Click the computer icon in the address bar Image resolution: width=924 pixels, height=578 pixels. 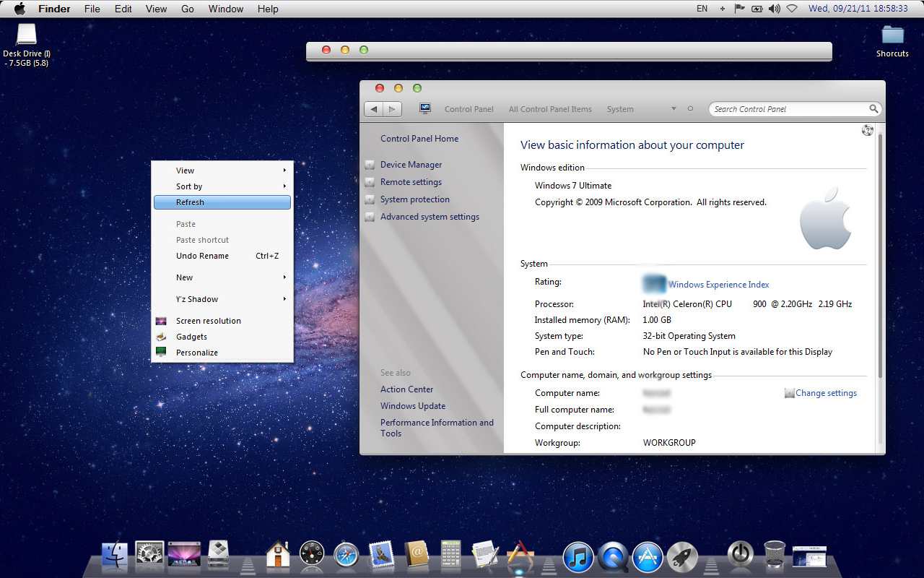pyautogui.click(x=425, y=108)
